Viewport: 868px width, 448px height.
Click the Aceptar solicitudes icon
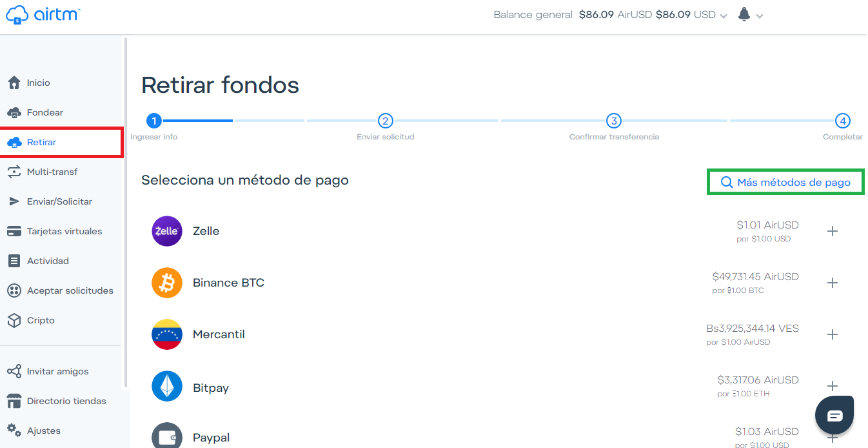[14, 290]
